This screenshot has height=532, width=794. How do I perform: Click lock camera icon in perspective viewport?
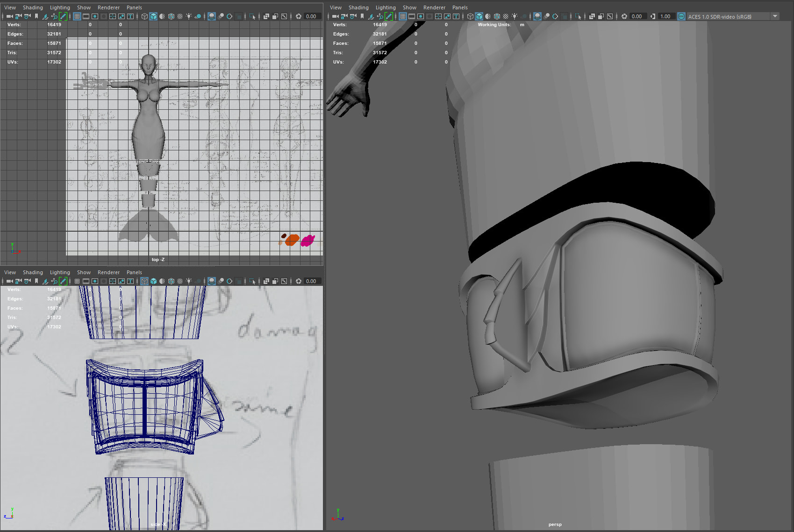click(344, 16)
